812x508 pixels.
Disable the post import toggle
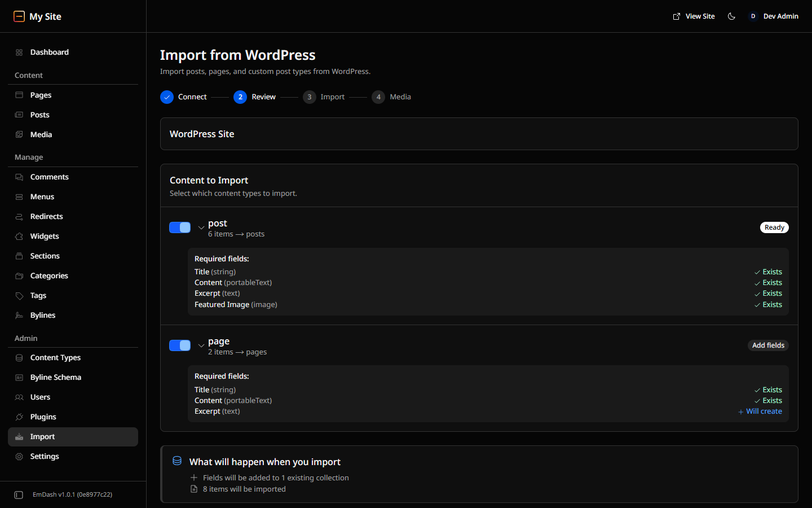180,227
